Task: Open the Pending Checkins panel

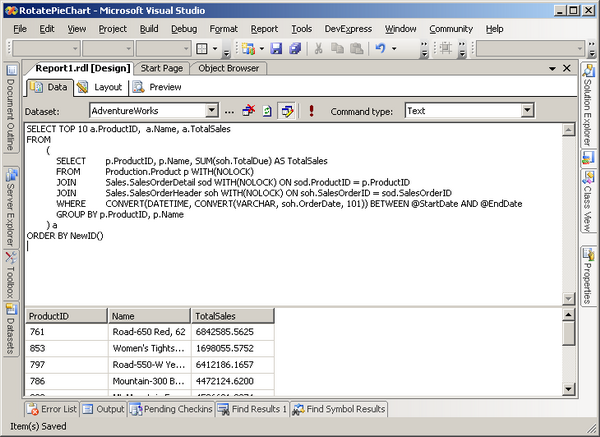Action: [x=171, y=409]
